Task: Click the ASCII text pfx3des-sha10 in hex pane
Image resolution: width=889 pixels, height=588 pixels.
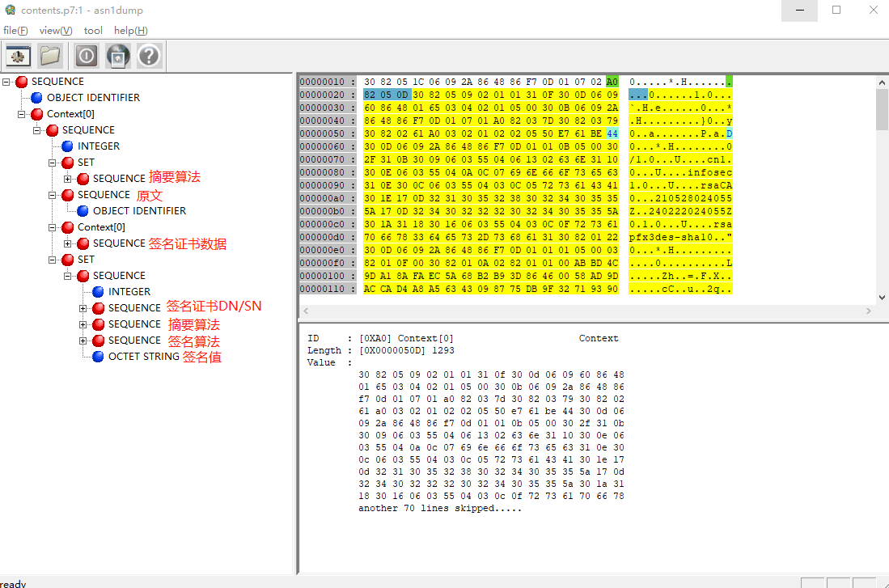Action: click(x=671, y=237)
